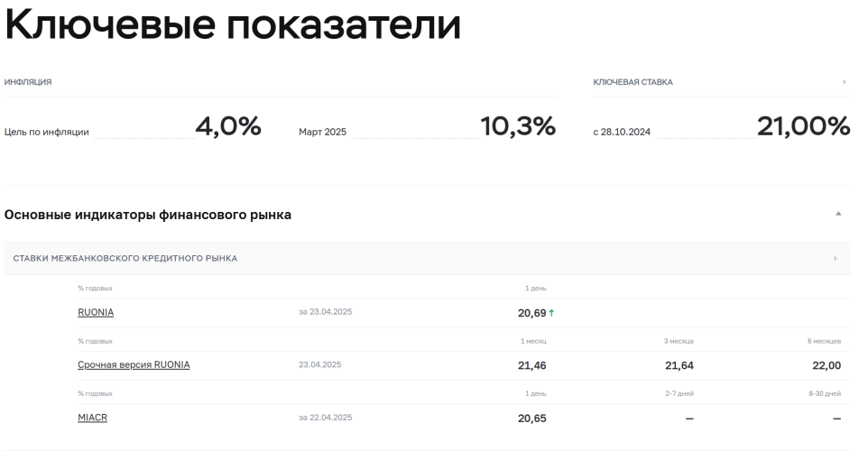Click the Ключевые показатели page title
868x451 pixels.
(233, 24)
